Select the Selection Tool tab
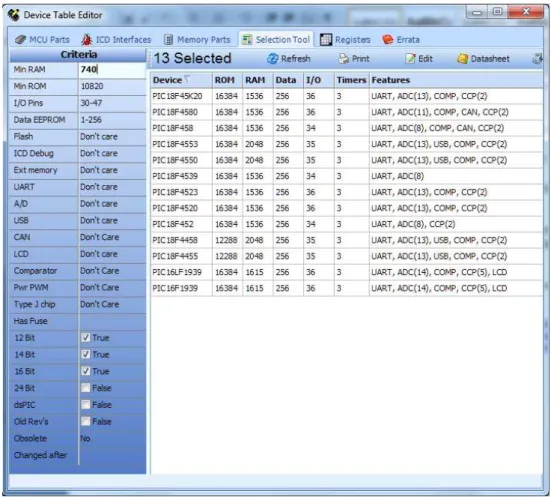The height and width of the screenshot is (497, 551). (276, 40)
